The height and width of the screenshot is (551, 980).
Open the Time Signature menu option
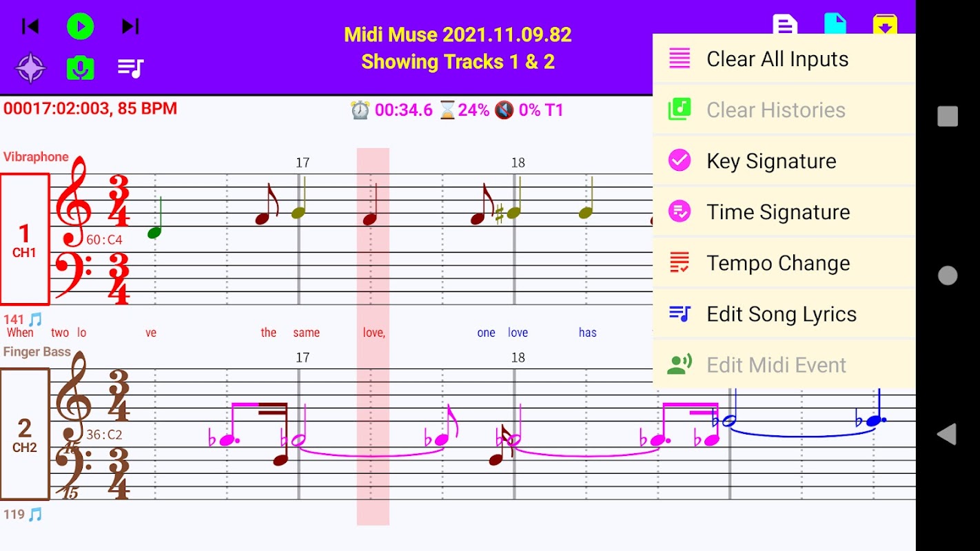(784, 212)
